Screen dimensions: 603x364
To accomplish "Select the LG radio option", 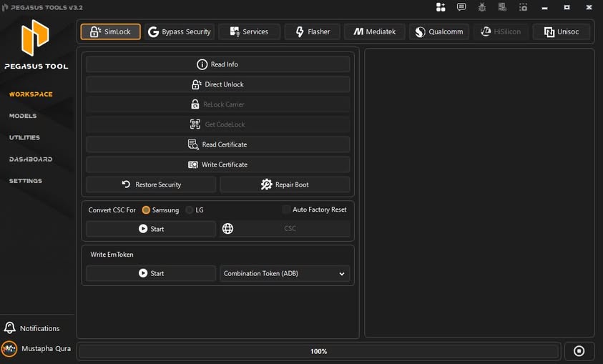I will [190, 210].
